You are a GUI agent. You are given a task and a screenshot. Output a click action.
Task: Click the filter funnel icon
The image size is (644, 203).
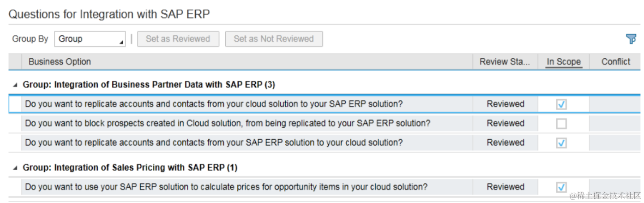[631, 39]
